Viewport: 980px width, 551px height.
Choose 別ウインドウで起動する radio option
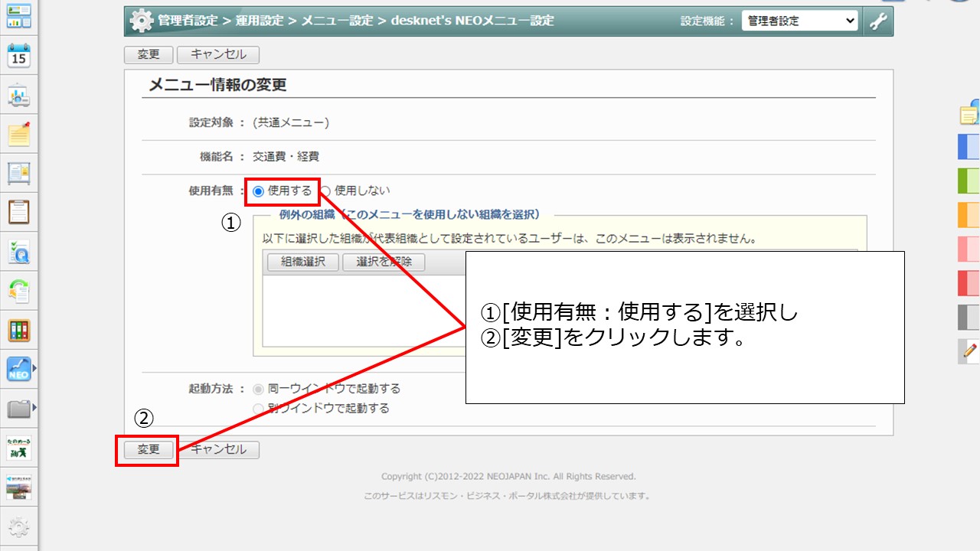(x=258, y=409)
